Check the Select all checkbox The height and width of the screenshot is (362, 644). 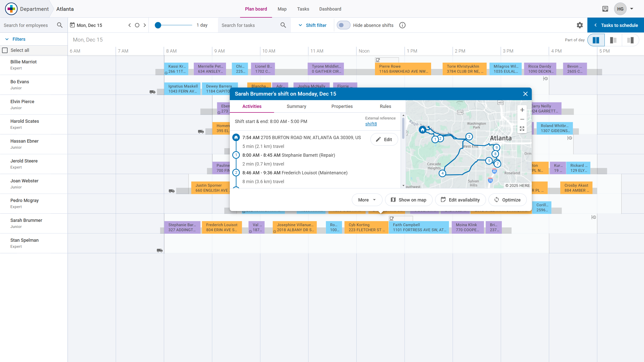[x=5, y=50]
